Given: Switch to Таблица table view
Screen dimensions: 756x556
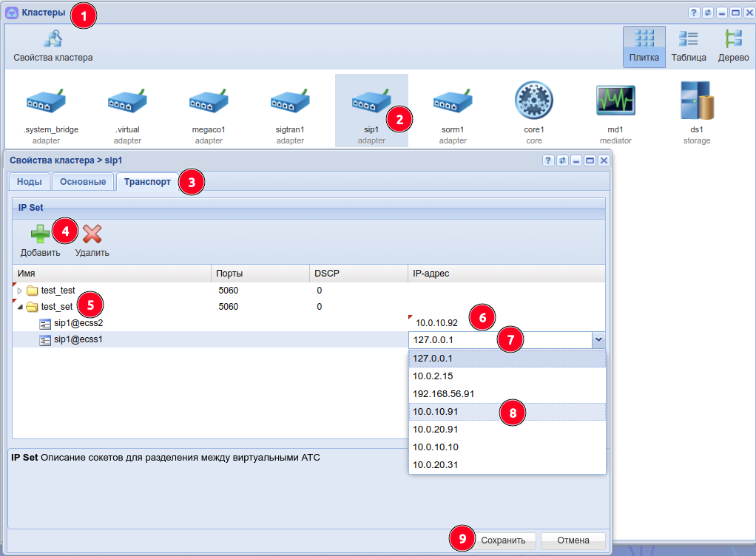Looking at the screenshot, I should click(689, 47).
